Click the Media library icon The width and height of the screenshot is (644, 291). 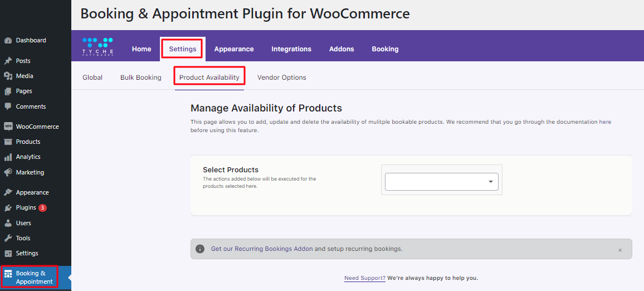[x=8, y=76]
